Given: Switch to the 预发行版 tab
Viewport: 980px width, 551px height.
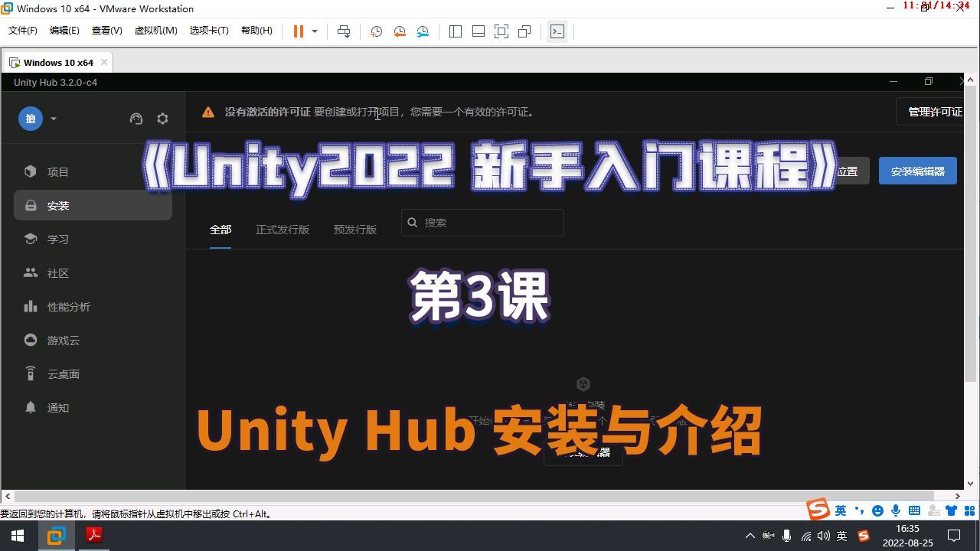Looking at the screenshot, I should pyautogui.click(x=355, y=230).
